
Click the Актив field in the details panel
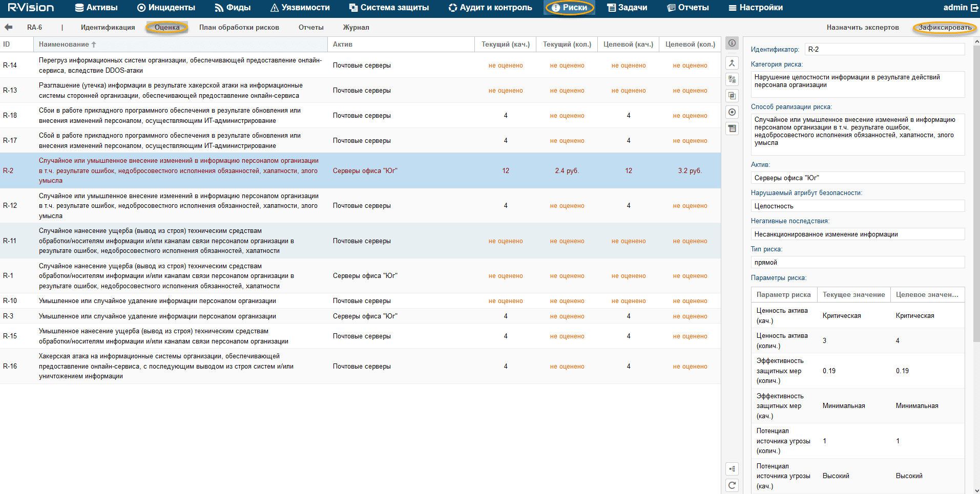tap(858, 178)
